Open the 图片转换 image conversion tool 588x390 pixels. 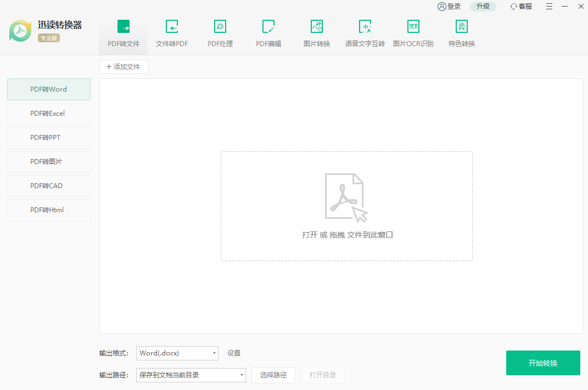tap(316, 33)
